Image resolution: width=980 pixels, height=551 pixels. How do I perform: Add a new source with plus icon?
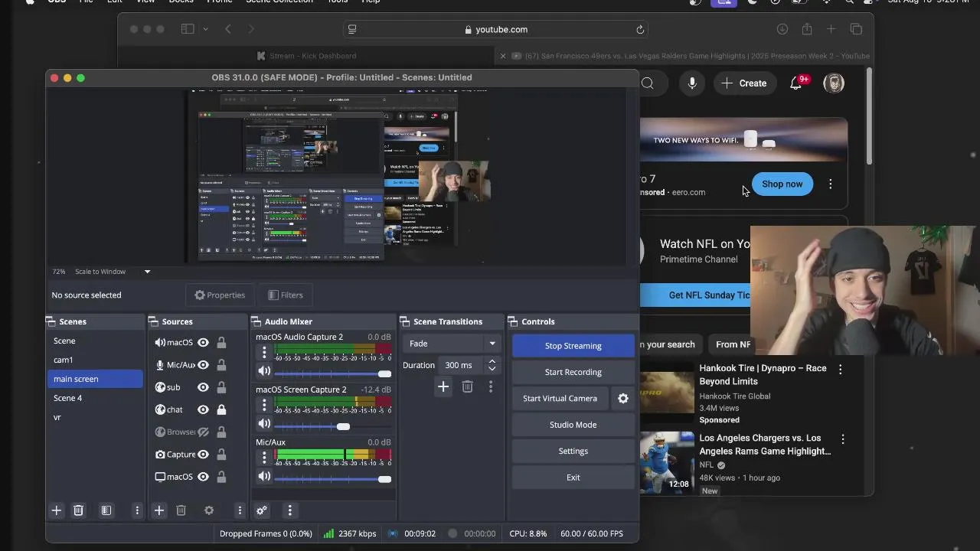coord(159,510)
